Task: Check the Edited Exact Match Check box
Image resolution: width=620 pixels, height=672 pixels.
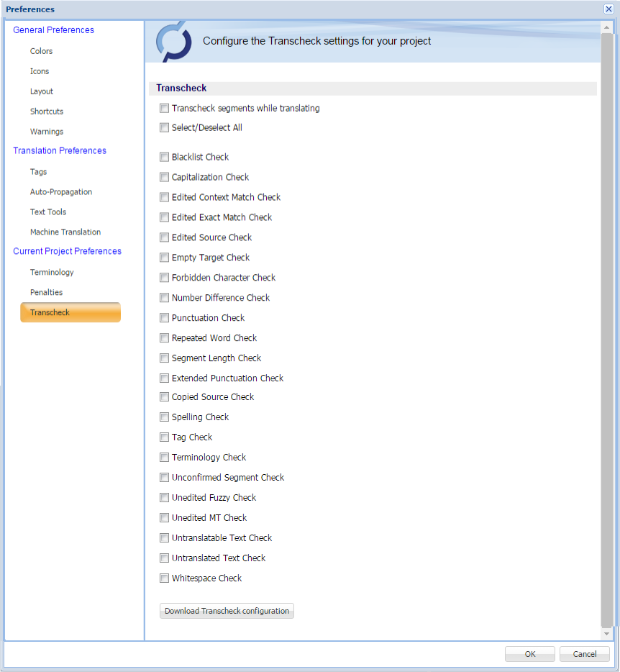Action: pyautogui.click(x=164, y=217)
